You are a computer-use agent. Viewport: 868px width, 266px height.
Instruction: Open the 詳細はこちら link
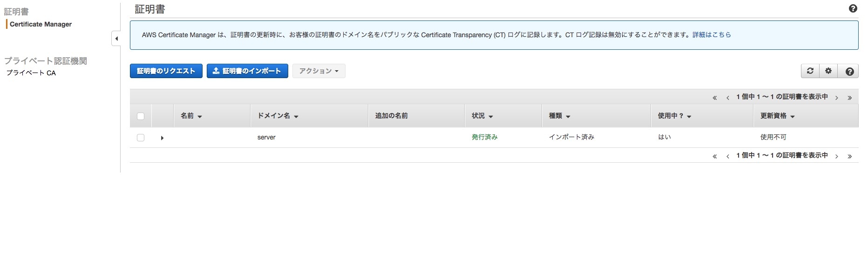click(712, 35)
